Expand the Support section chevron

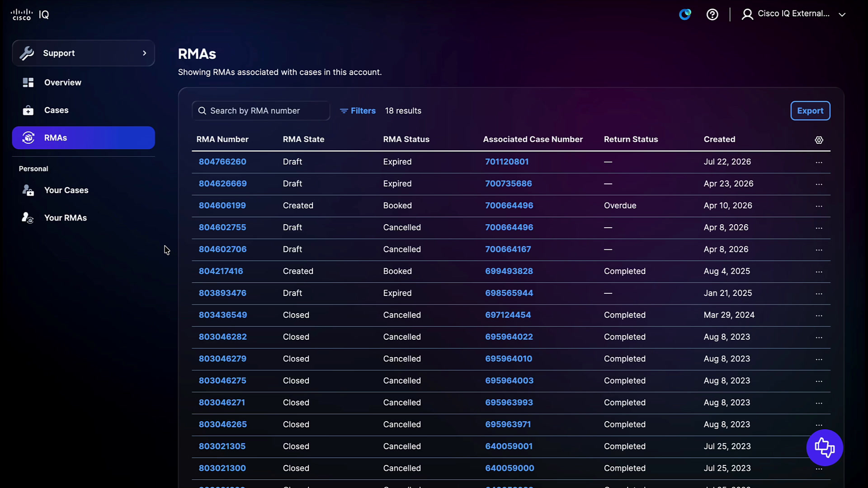point(145,53)
